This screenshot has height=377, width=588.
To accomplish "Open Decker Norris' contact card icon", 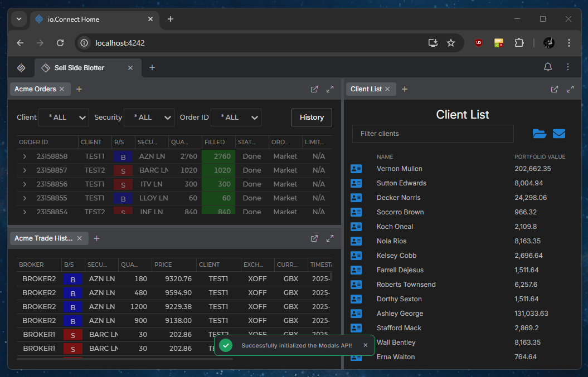I will [356, 198].
